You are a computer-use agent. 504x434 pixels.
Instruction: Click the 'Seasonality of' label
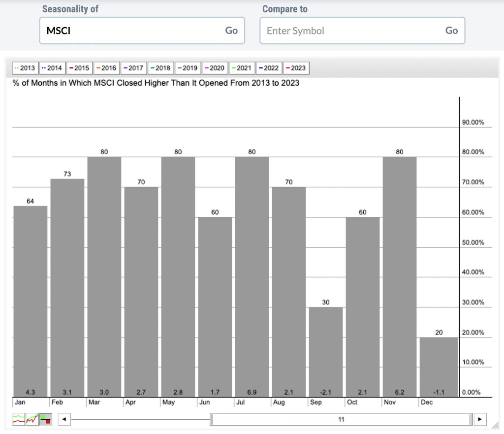click(x=70, y=9)
